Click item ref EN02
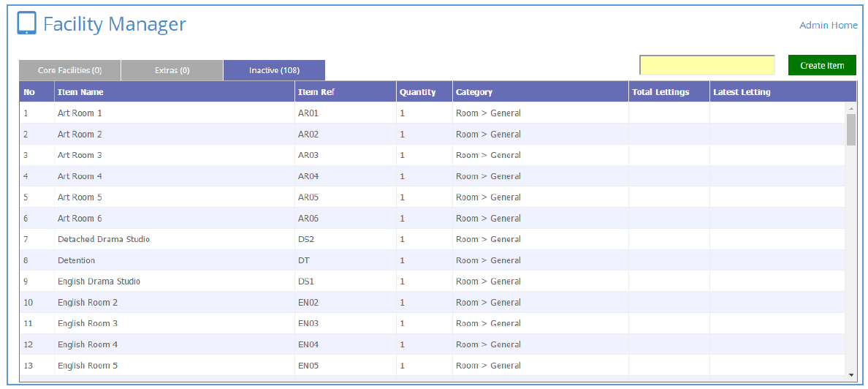The height and width of the screenshot is (389, 868). tap(308, 303)
